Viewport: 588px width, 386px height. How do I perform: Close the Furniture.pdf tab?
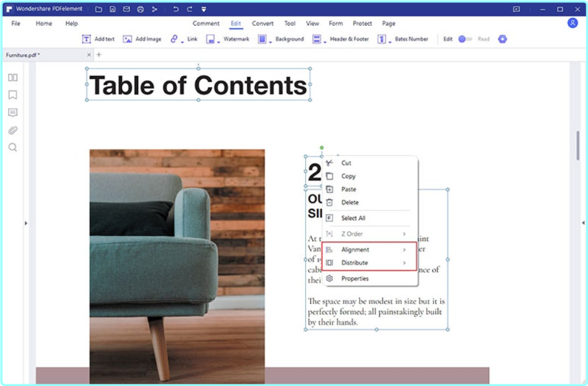point(89,55)
